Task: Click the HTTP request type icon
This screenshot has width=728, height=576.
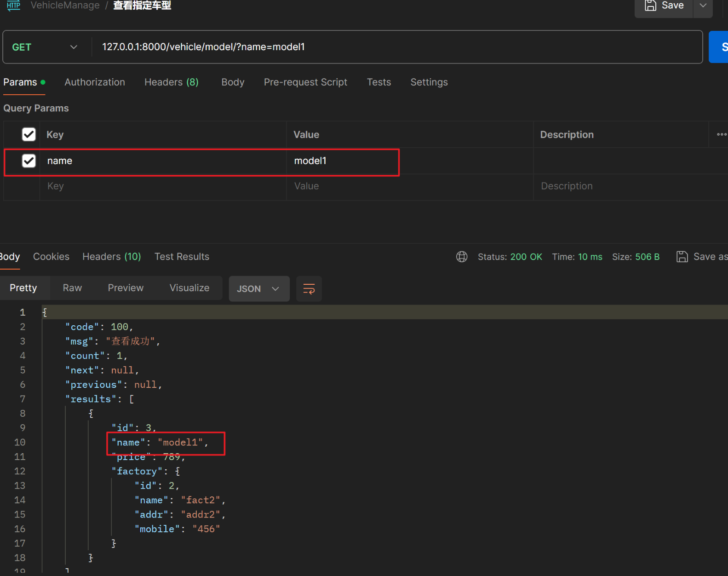Action: (x=13, y=6)
